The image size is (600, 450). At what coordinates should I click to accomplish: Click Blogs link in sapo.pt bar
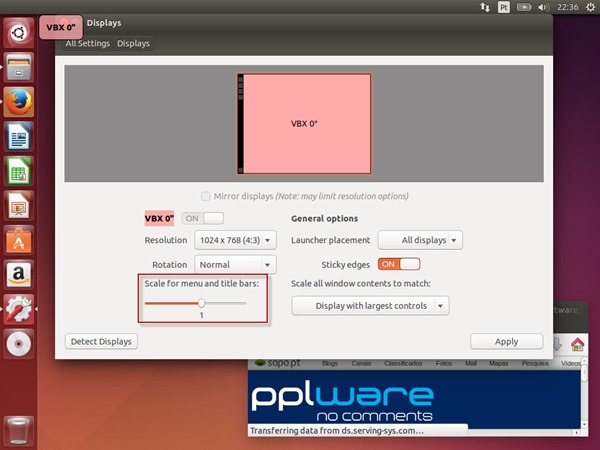pos(330,363)
